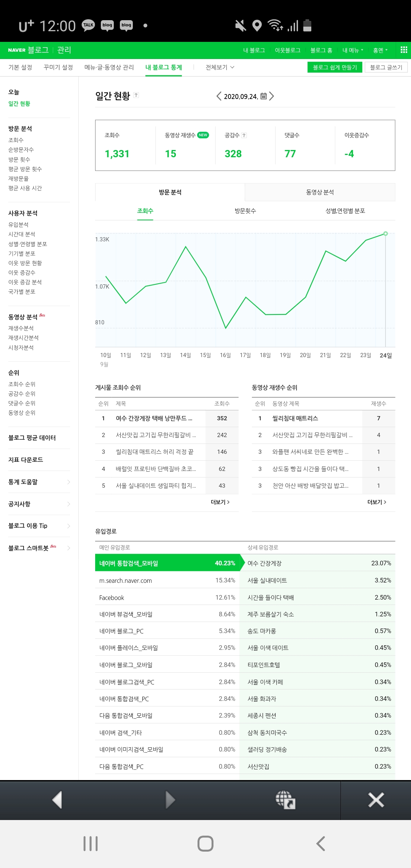This screenshot has width=411, height=868.
Task: Open the 내 메뉴 dropdown
Action: (352, 50)
